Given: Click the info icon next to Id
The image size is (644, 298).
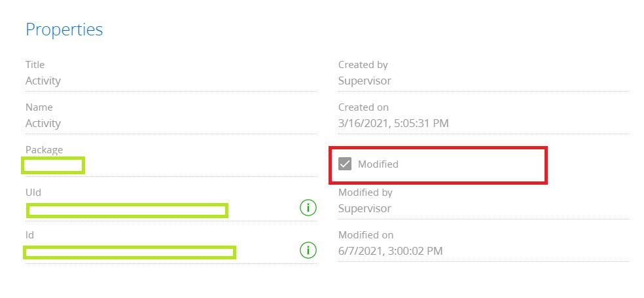Looking at the screenshot, I should (308, 250).
